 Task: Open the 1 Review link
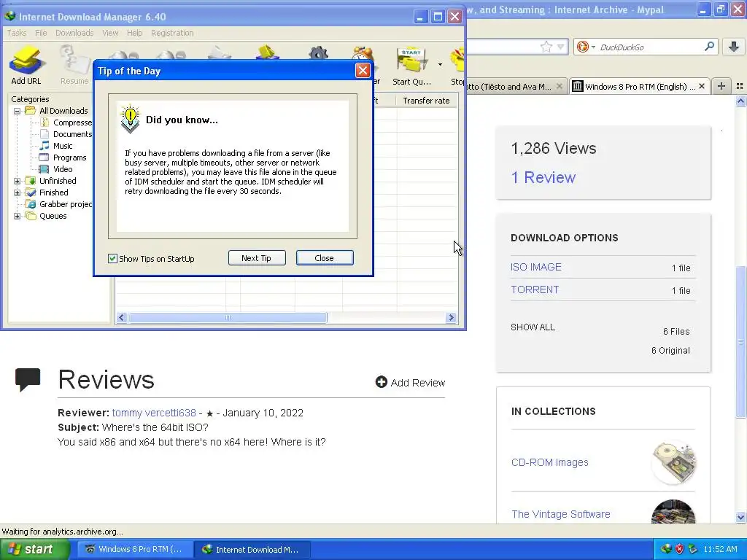(x=543, y=178)
